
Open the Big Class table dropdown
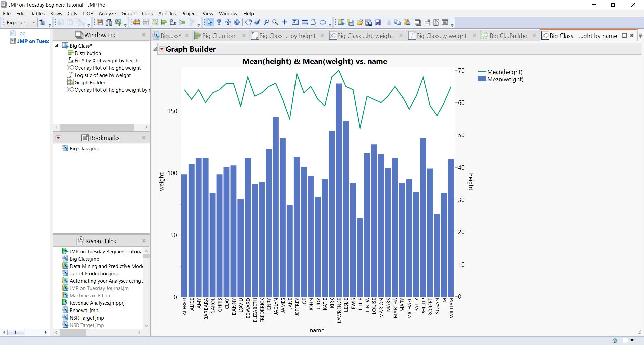(x=33, y=22)
